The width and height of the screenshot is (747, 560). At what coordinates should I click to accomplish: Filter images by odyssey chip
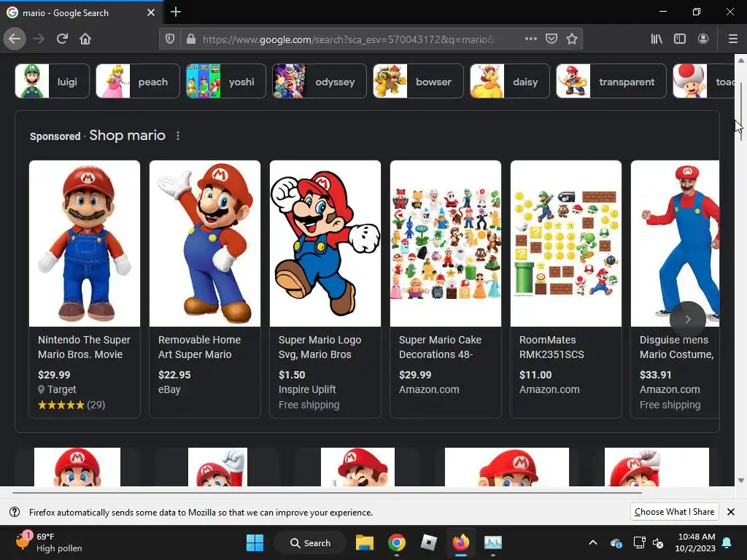pos(320,82)
